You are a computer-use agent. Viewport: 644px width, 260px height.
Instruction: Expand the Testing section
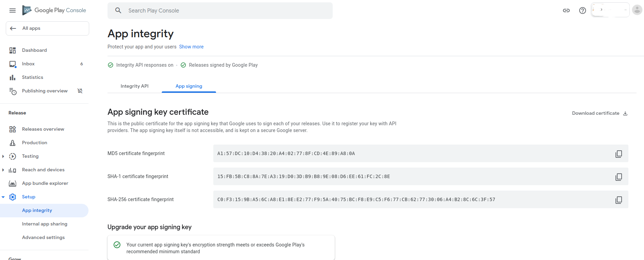(3, 156)
